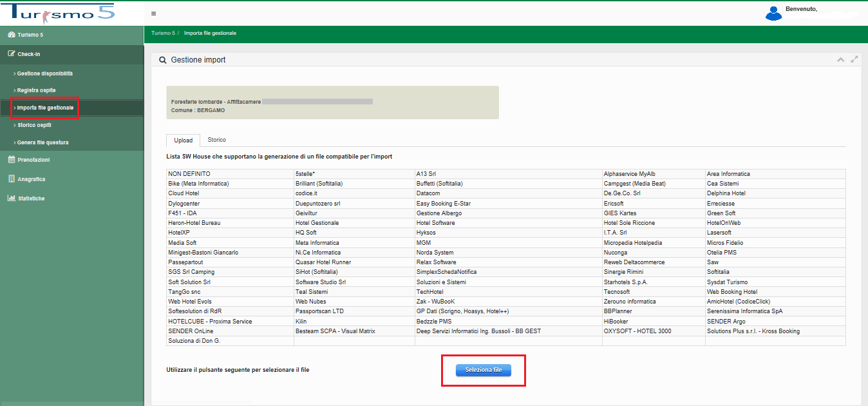This screenshot has width=868, height=406.
Task: Collapse the Gestione import panel
Action: [x=840, y=59]
